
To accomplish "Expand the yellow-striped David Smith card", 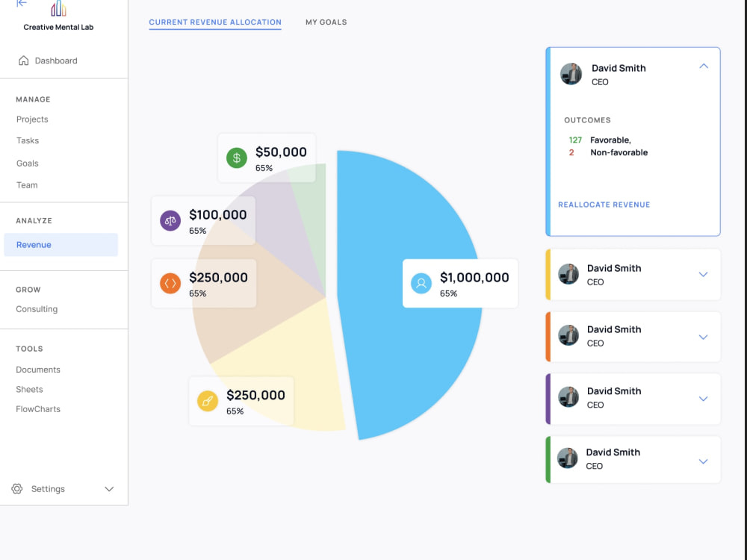I will coord(703,274).
